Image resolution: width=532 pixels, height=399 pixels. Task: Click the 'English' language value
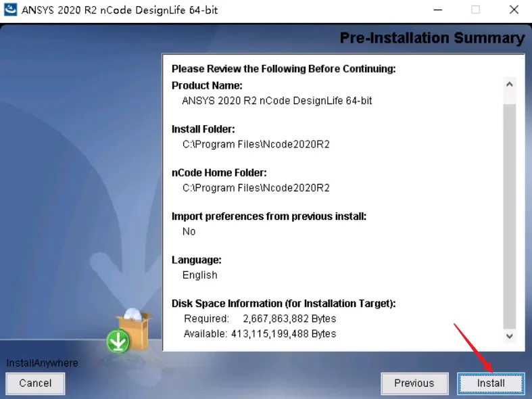pos(200,275)
